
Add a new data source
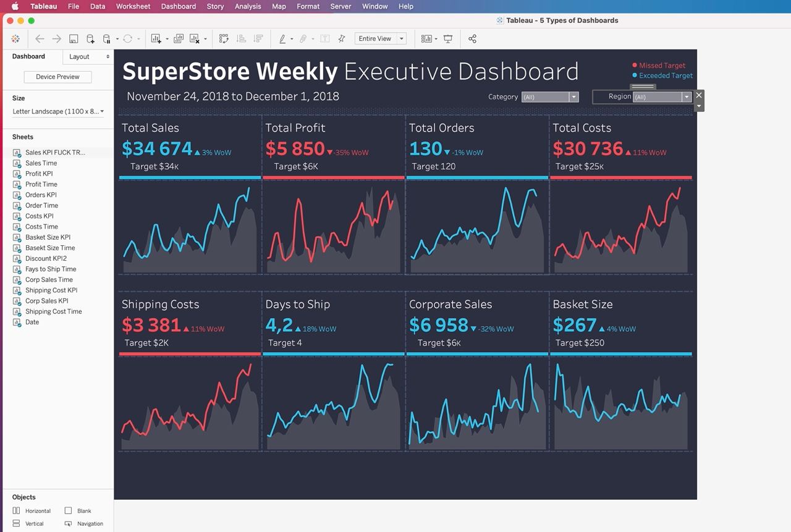(x=90, y=38)
